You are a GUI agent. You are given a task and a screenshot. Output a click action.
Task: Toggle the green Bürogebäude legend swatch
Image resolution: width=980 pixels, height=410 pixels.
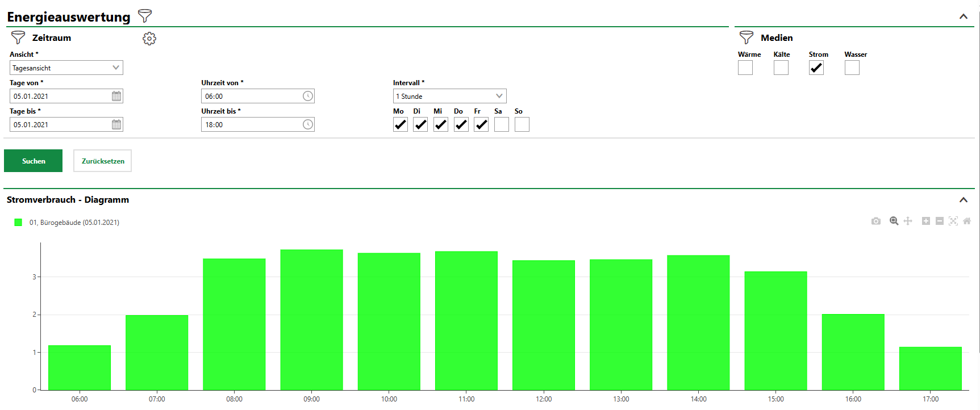coord(18,223)
